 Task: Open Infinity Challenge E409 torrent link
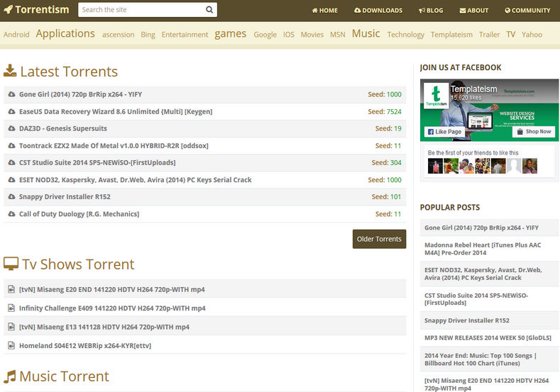click(112, 308)
